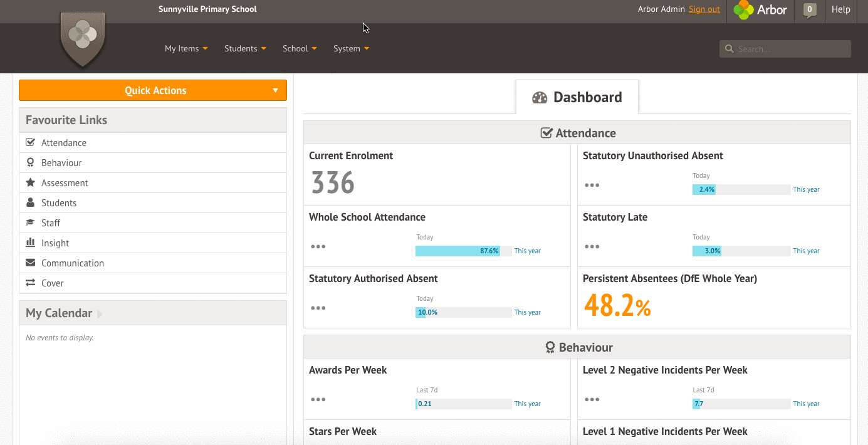The height and width of the screenshot is (445, 868).
Task: Click This year beside Level 2 Negative Incidents
Action: [x=807, y=404]
